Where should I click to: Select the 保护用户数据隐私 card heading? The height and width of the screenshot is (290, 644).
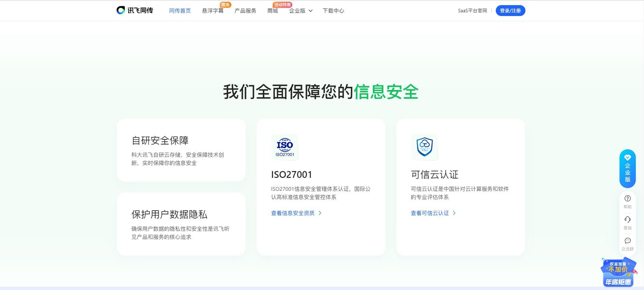click(x=169, y=214)
